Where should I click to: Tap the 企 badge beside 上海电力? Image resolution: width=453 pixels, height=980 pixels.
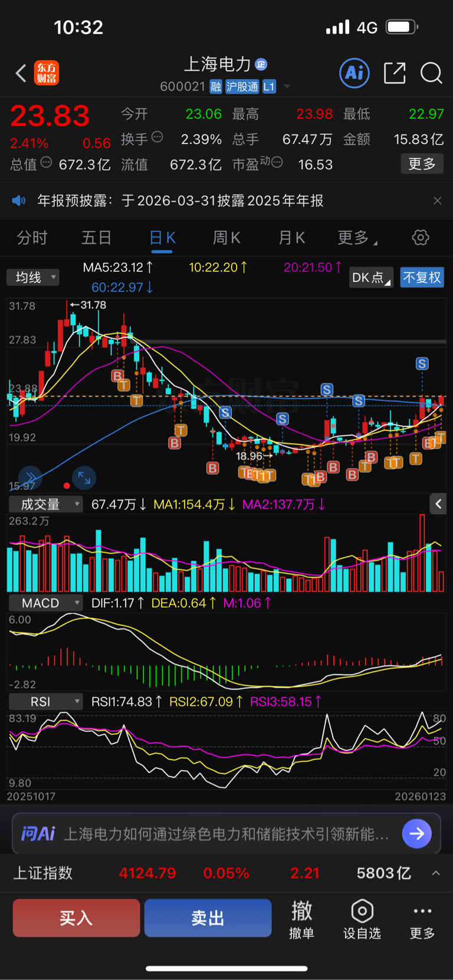(x=261, y=64)
